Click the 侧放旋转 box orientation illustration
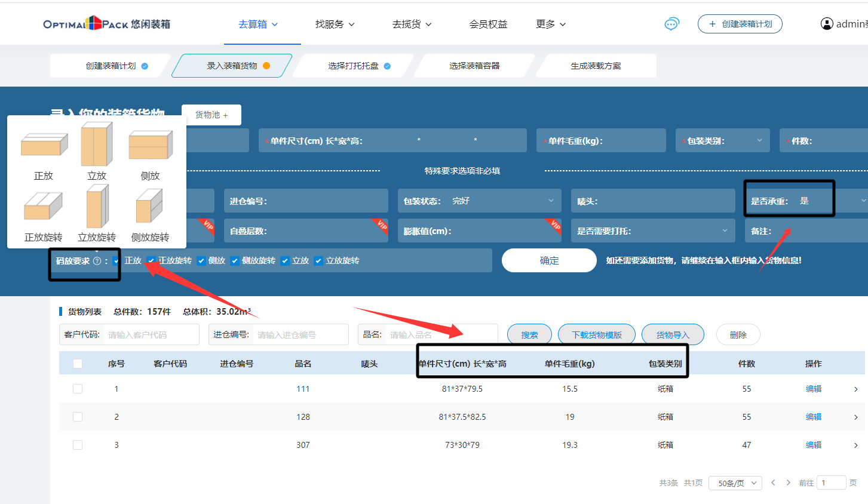The width and height of the screenshot is (868, 504). pyautogui.click(x=149, y=206)
